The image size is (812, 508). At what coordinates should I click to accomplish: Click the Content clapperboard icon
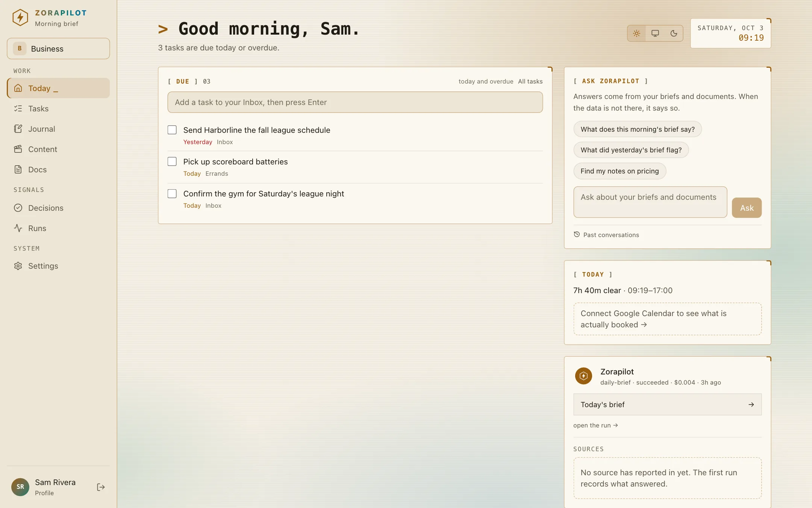pyautogui.click(x=18, y=149)
